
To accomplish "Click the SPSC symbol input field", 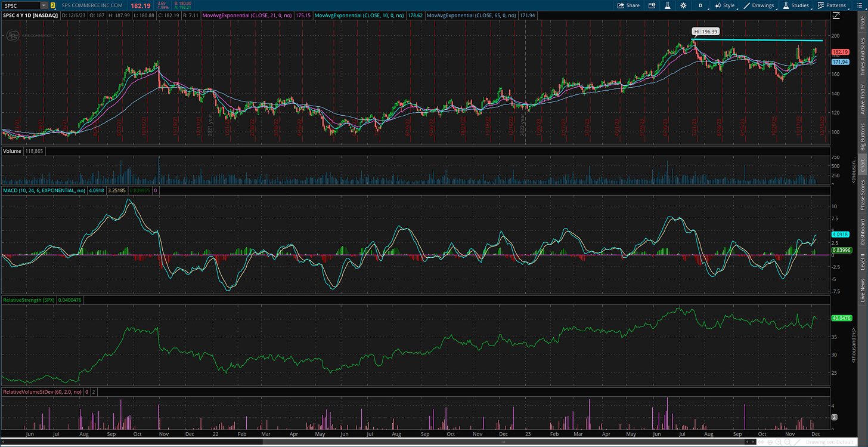I will [21, 5].
